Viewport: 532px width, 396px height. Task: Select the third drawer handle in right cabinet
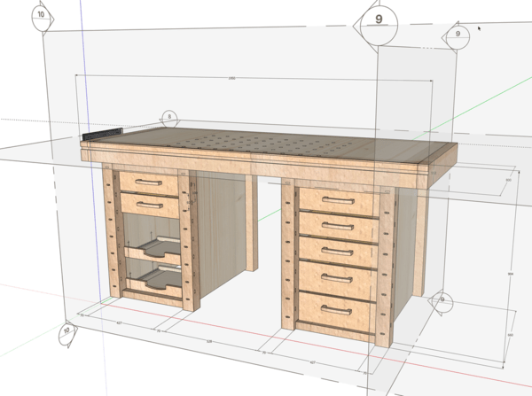(x=338, y=251)
